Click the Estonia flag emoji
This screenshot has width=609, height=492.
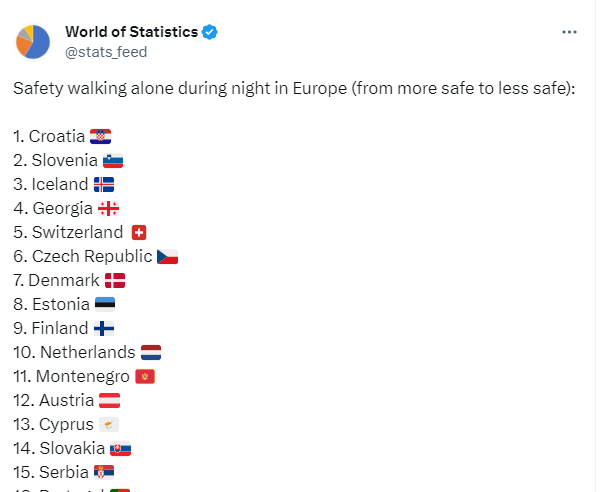[105, 304]
